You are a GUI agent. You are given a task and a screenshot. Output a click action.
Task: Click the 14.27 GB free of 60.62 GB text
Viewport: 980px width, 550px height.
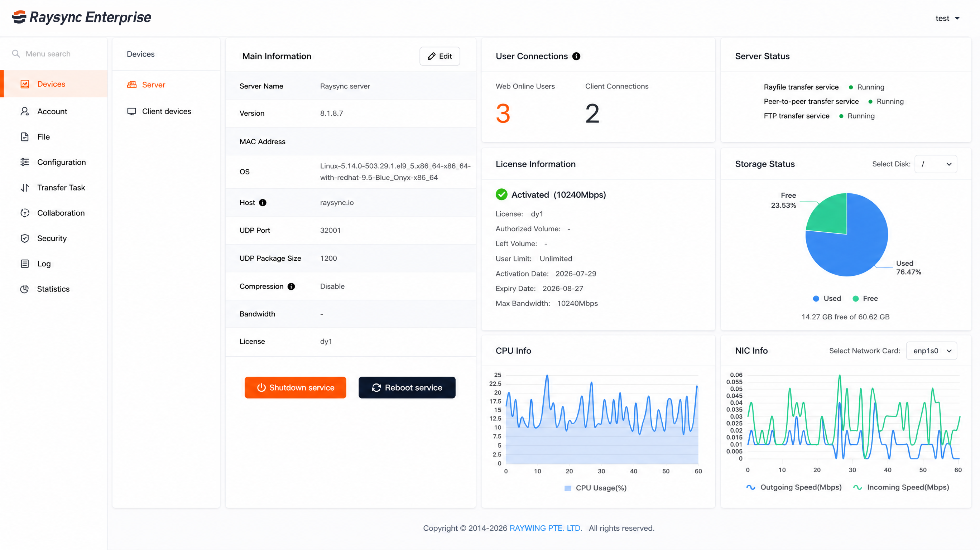tap(845, 317)
